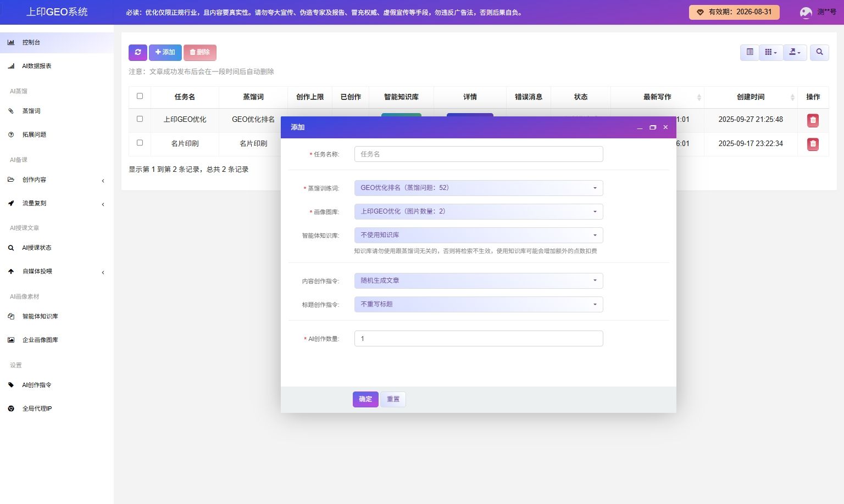
Task: Click red trash icon for 名片印刷 row
Action: click(813, 144)
